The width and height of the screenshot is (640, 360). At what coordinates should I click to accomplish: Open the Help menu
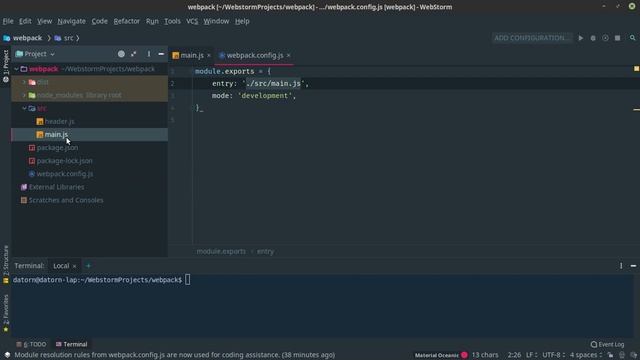click(x=242, y=21)
